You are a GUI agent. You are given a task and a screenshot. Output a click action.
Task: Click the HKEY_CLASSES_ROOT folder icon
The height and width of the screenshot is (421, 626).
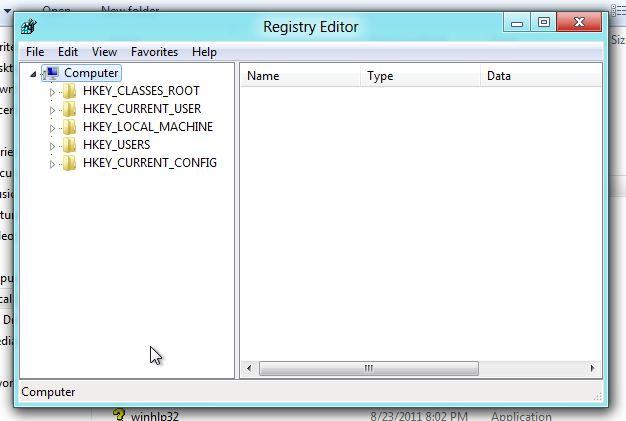pos(69,91)
